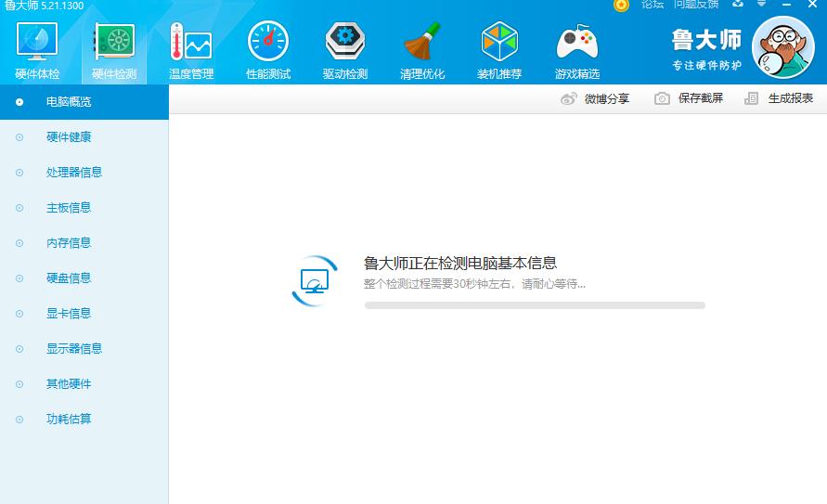The image size is (827, 504).
Task: Open the 问题反馈 feedback link
Action: click(696, 5)
